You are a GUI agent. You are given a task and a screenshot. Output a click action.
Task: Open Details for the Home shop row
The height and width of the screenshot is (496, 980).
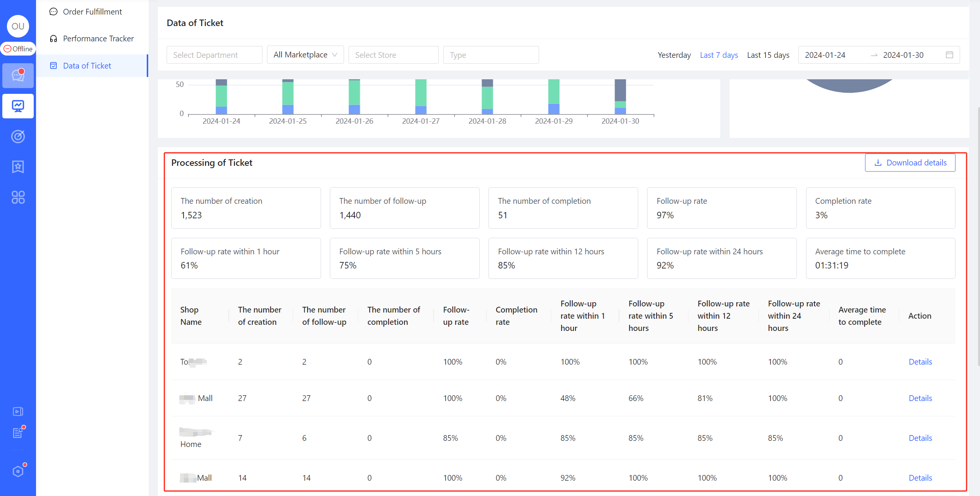[920, 438]
